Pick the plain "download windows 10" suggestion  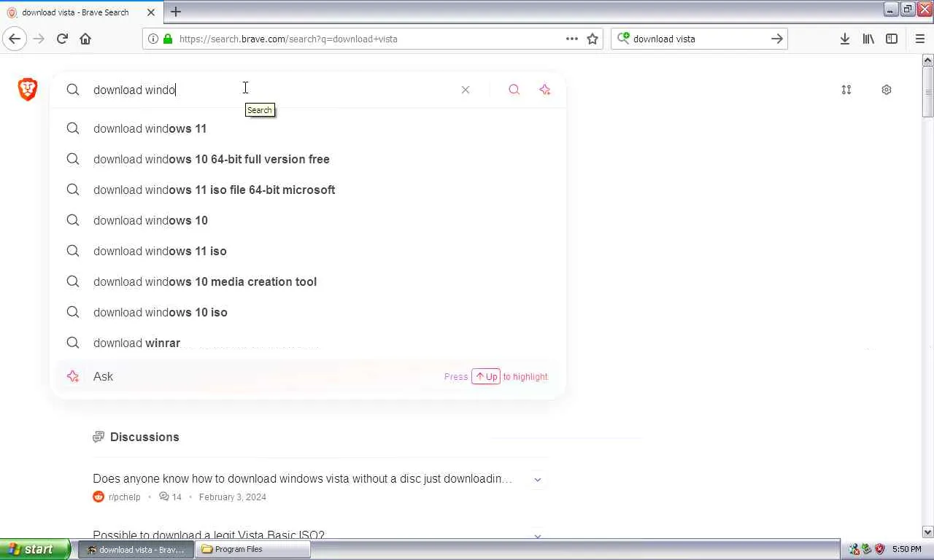pyautogui.click(x=308, y=220)
